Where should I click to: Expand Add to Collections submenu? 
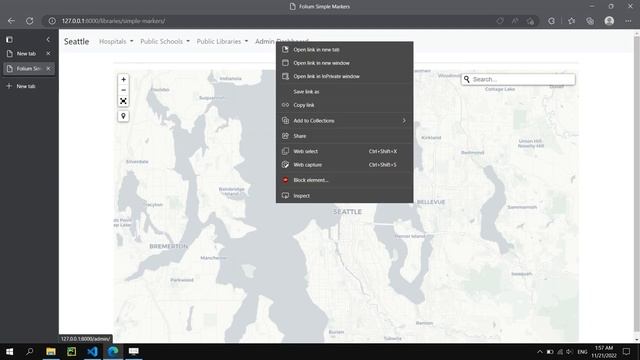pos(344,120)
